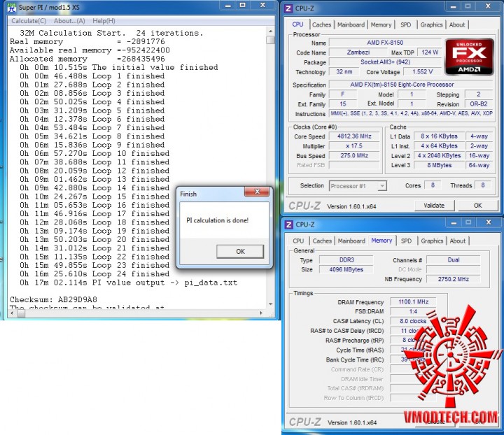Maximize the Super PI window
504x435 pixels.
243,6
